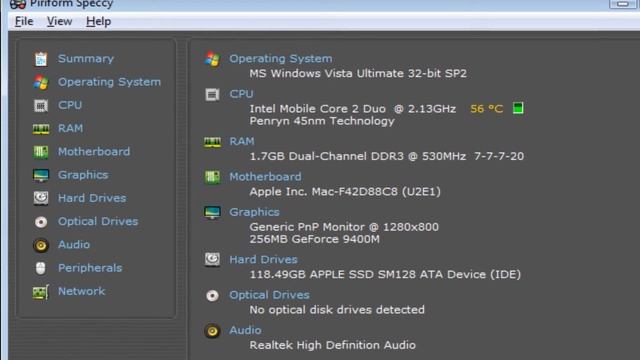Image resolution: width=640 pixels, height=360 pixels.
Task: Click the Motherboard icon in sidebar
Action: click(x=41, y=152)
